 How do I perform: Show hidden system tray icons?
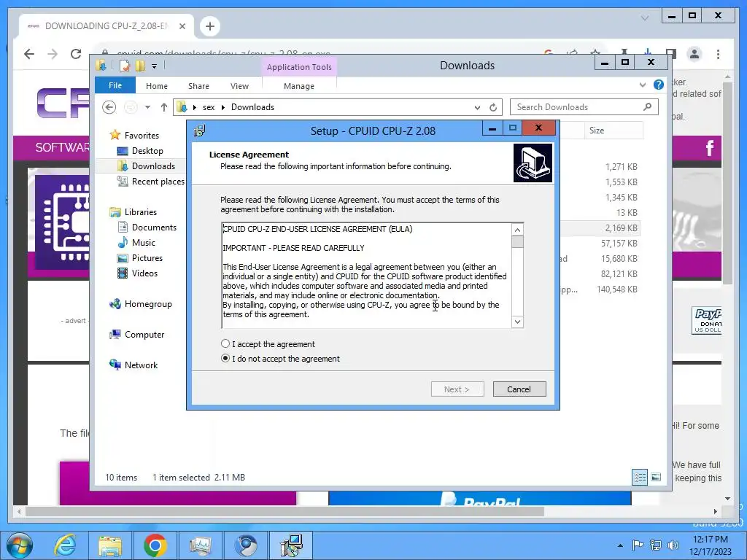[x=620, y=545]
